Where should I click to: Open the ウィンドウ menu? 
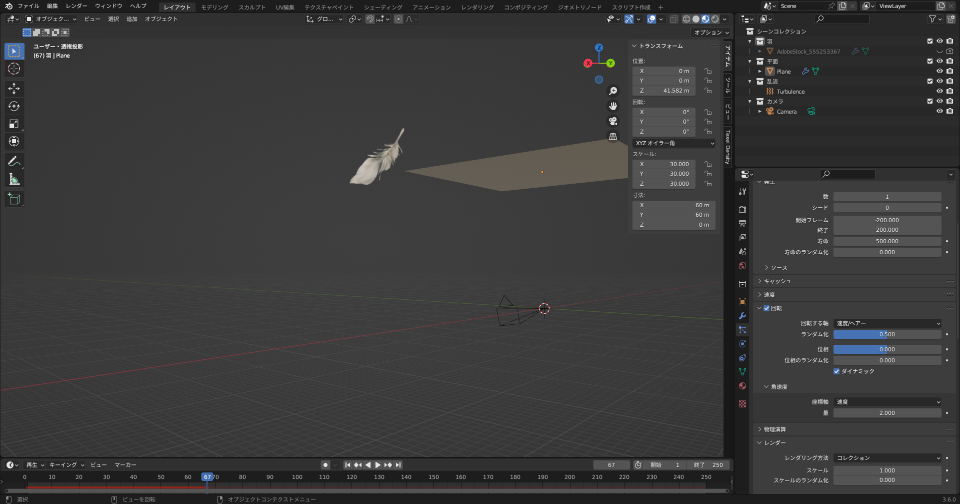(108, 6)
